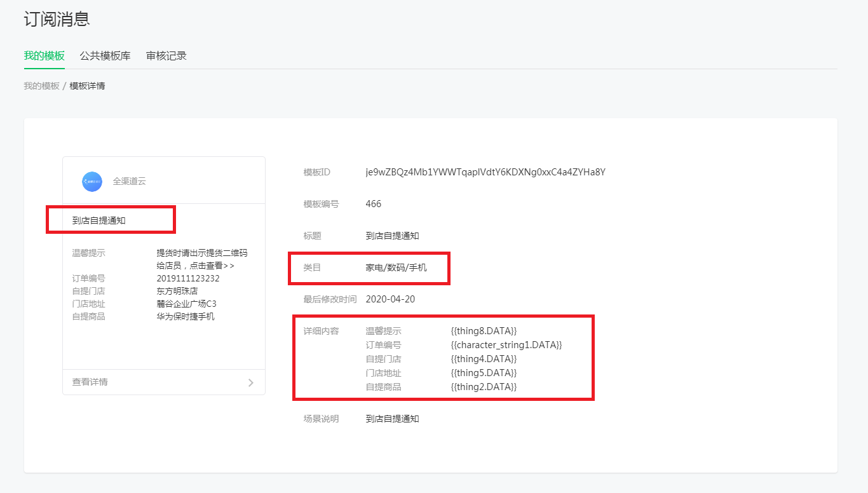Click the chevron arrow next to 查看详情

252,382
